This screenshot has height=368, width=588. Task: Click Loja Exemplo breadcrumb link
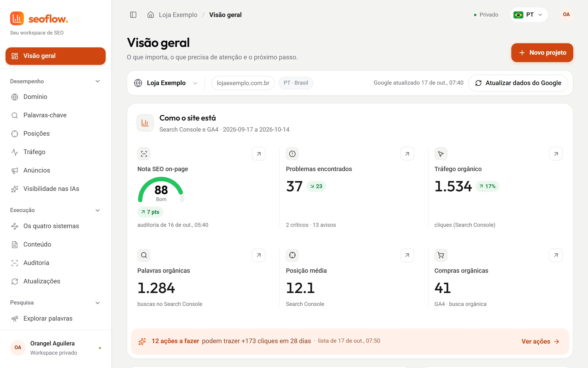point(178,15)
